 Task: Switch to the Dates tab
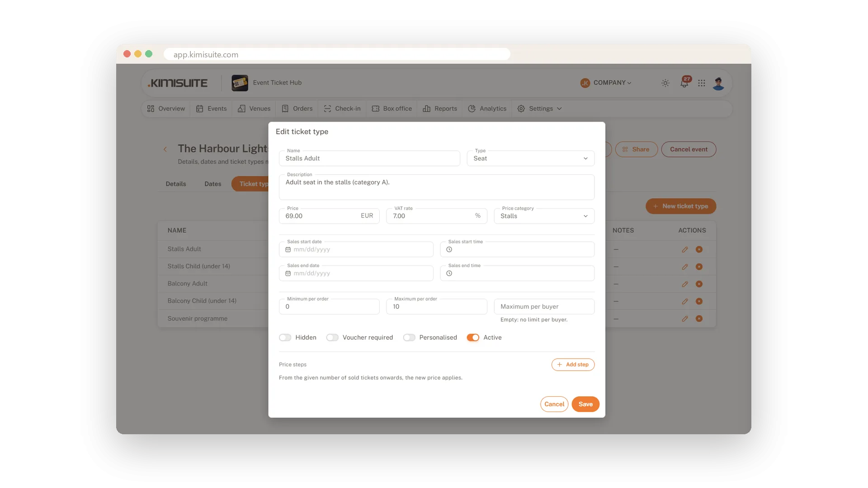pos(212,184)
